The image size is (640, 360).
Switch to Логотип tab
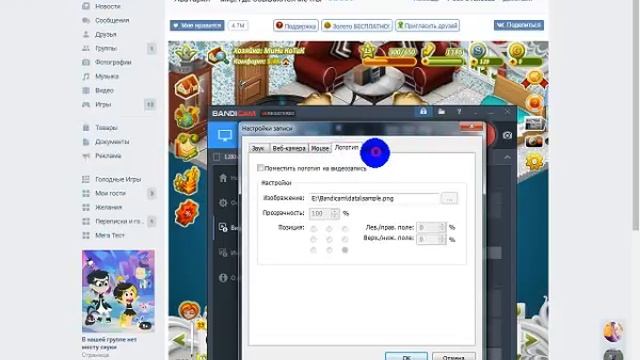tap(346, 147)
